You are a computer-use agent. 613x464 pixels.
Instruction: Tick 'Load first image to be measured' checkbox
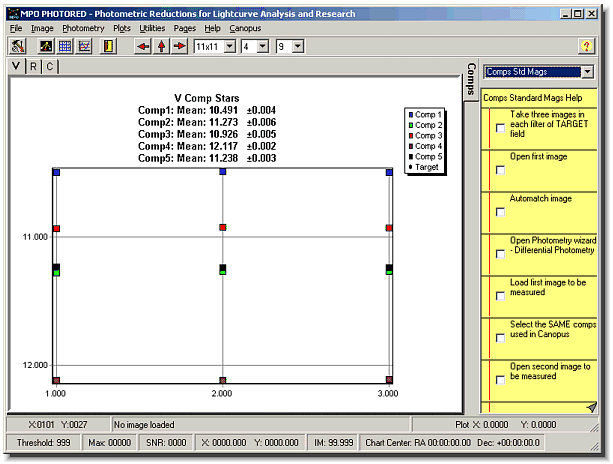coord(500,296)
